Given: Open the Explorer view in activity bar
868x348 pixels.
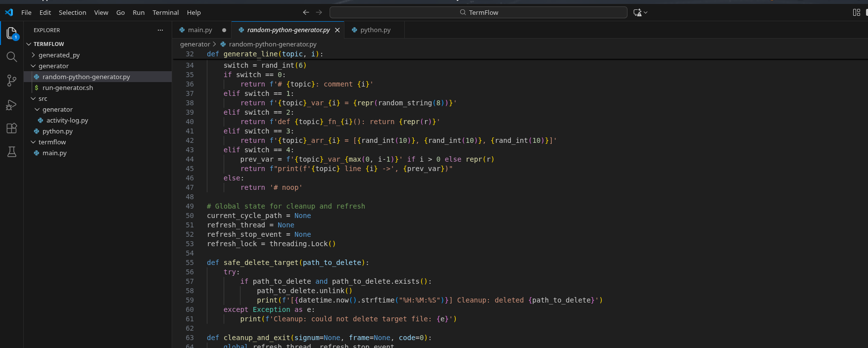Looking at the screenshot, I should point(12,33).
